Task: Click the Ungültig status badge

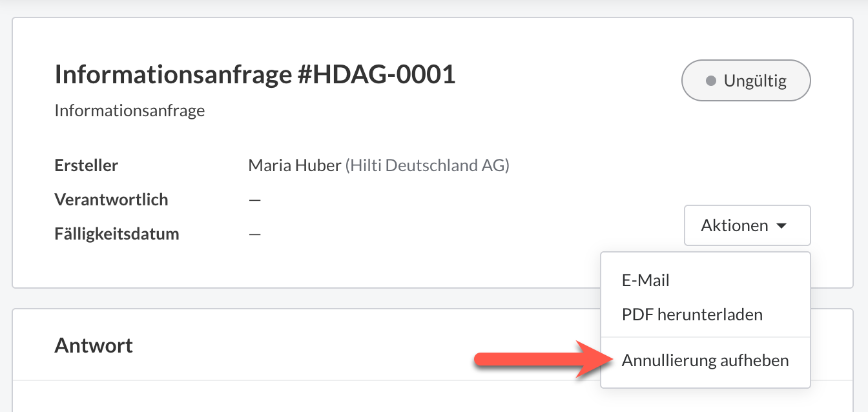Action: [746, 81]
